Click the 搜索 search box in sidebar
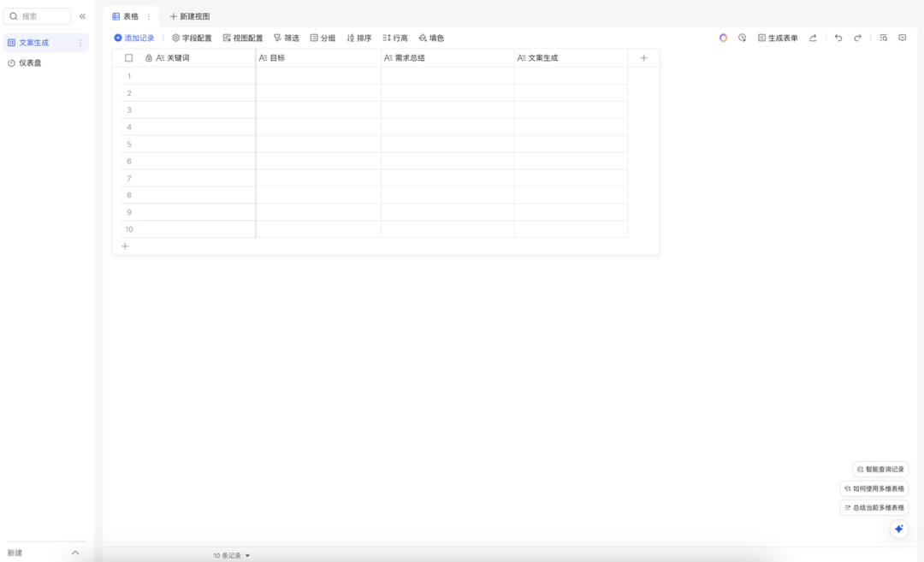 click(38, 16)
